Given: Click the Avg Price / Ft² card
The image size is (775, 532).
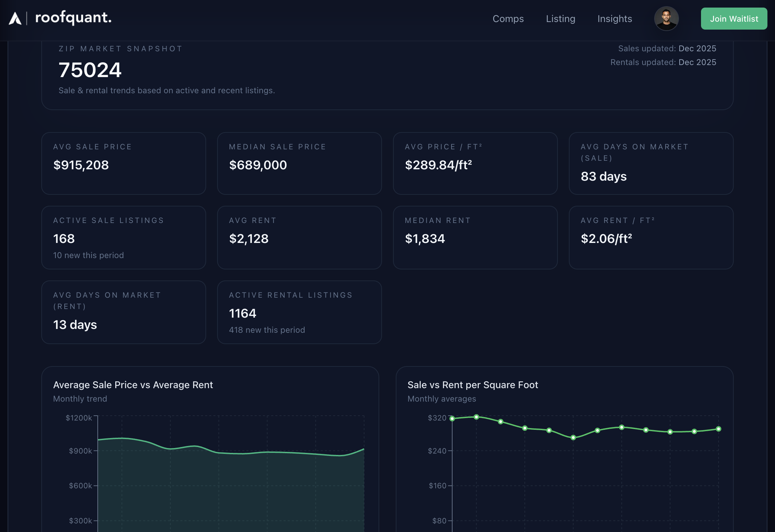Looking at the screenshot, I should coord(475,163).
